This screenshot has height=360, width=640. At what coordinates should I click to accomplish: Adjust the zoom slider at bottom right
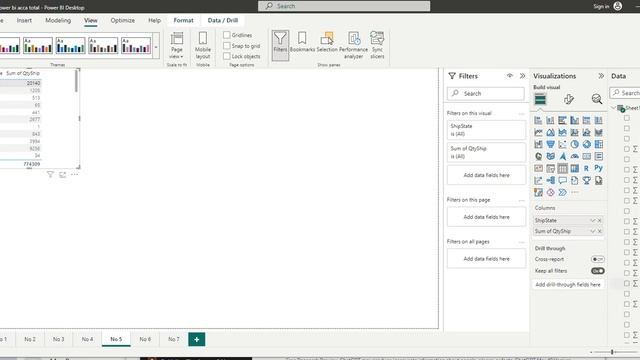tap(612, 352)
